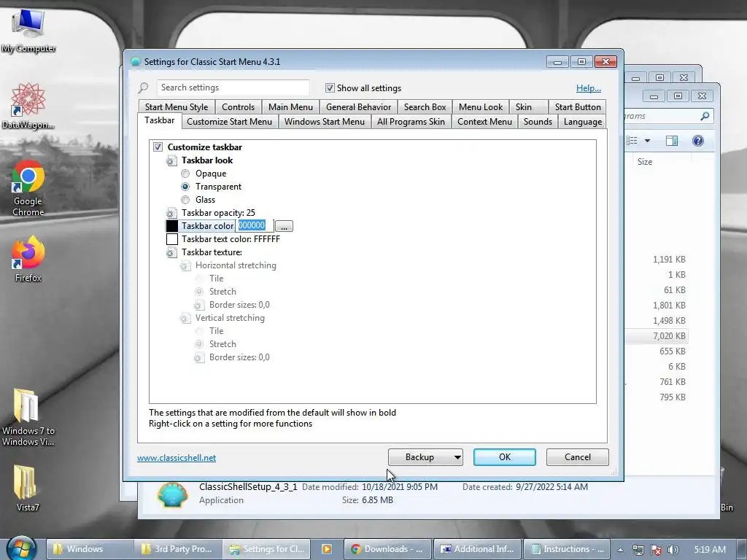This screenshot has width=747, height=560.
Task: Open the Vista7 folder icon
Action: click(27, 486)
